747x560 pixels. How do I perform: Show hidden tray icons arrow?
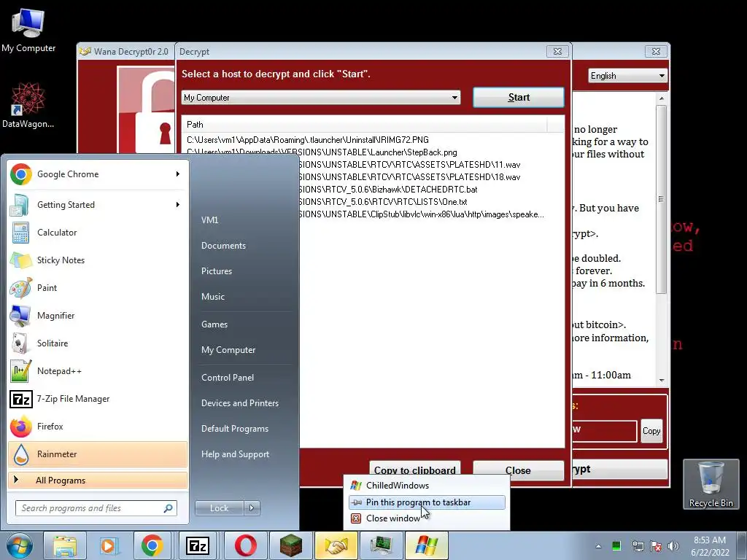point(598,546)
